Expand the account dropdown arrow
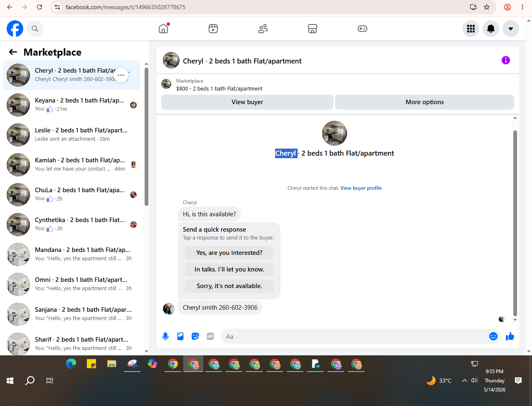 click(x=511, y=29)
